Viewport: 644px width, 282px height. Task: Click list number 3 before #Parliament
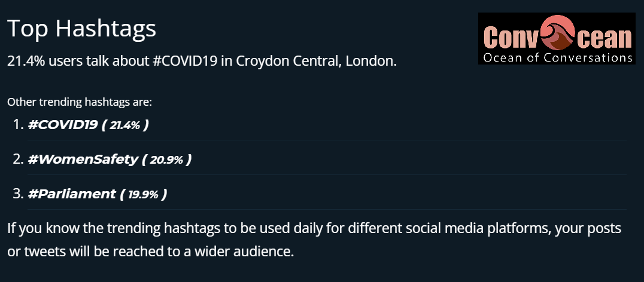[17, 194]
